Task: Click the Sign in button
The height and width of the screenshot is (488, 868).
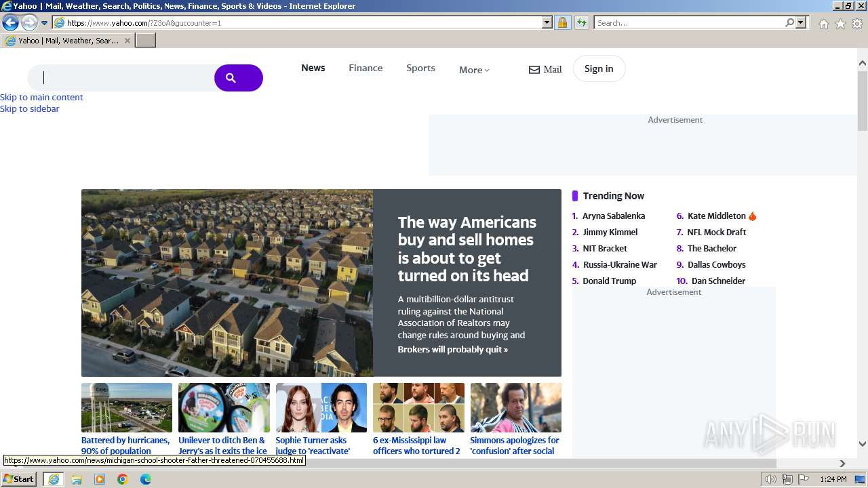Action: [599, 68]
